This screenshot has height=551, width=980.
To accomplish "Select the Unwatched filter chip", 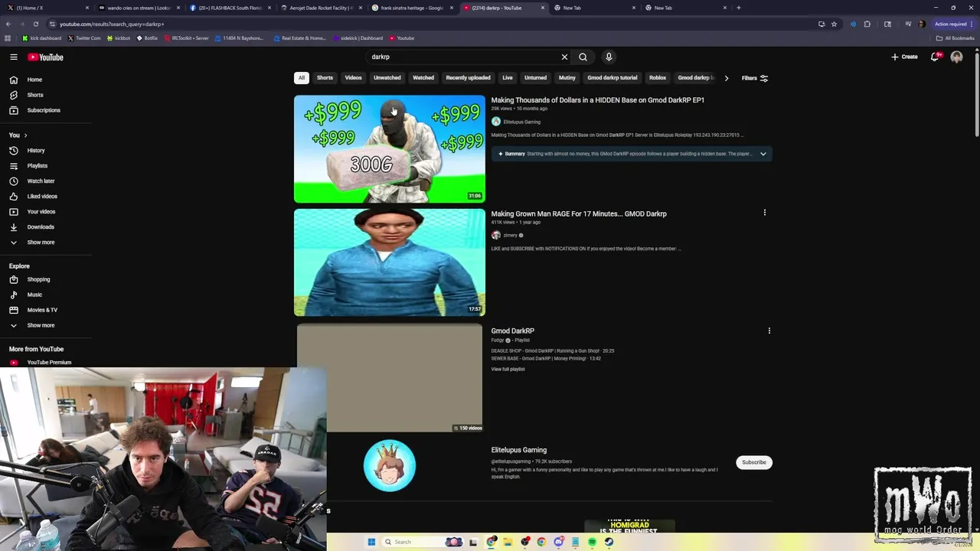I will click(x=387, y=78).
